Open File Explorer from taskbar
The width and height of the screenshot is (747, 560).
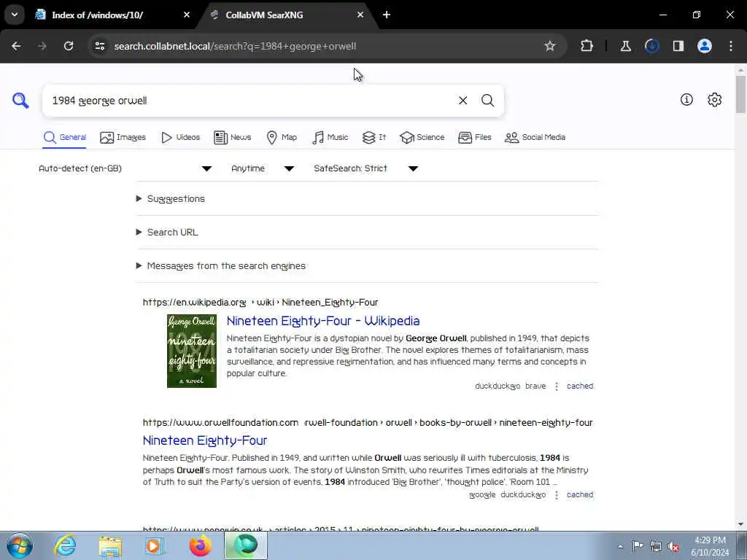point(111,546)
